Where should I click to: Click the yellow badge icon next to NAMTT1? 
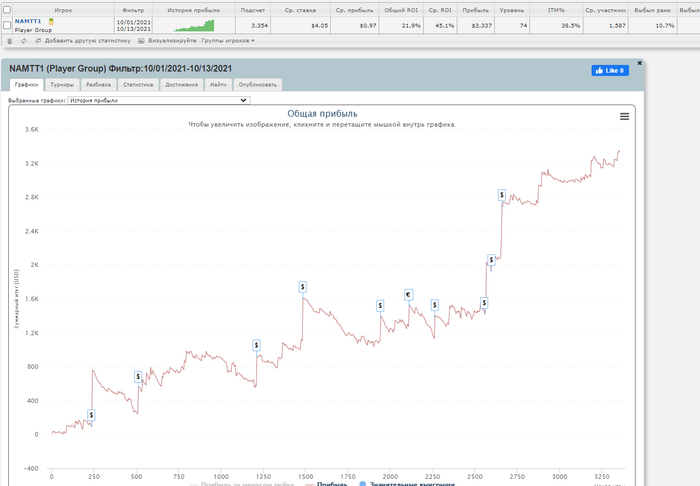(51, 21)
